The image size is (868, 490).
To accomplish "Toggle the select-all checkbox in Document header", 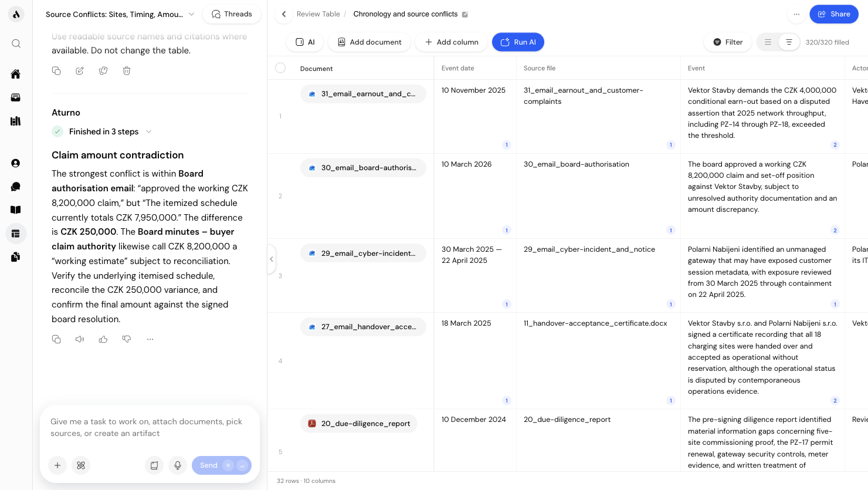I will coord(280,68).
